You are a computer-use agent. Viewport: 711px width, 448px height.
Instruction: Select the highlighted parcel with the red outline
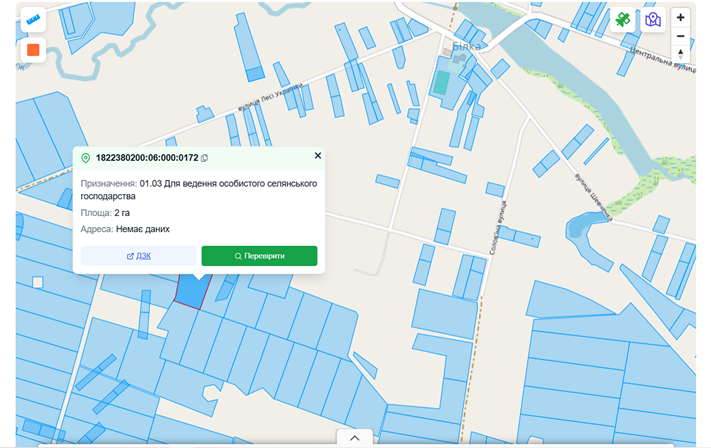coord(193,292)
